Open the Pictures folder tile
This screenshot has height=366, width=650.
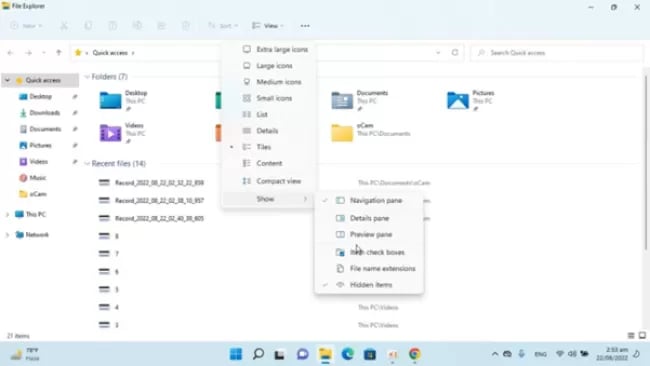(x=471, y=101)
